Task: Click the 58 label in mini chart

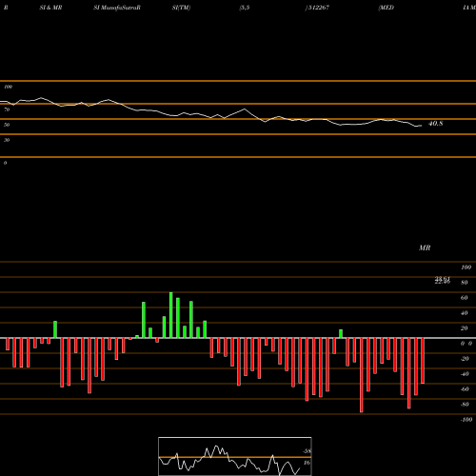Action: [x=307, y=451]
